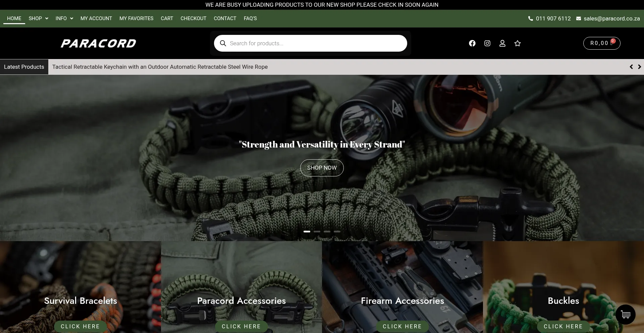Open the Facebook page icon
The height and width of the screenshot is (333, 644).
tap(472, 43)
